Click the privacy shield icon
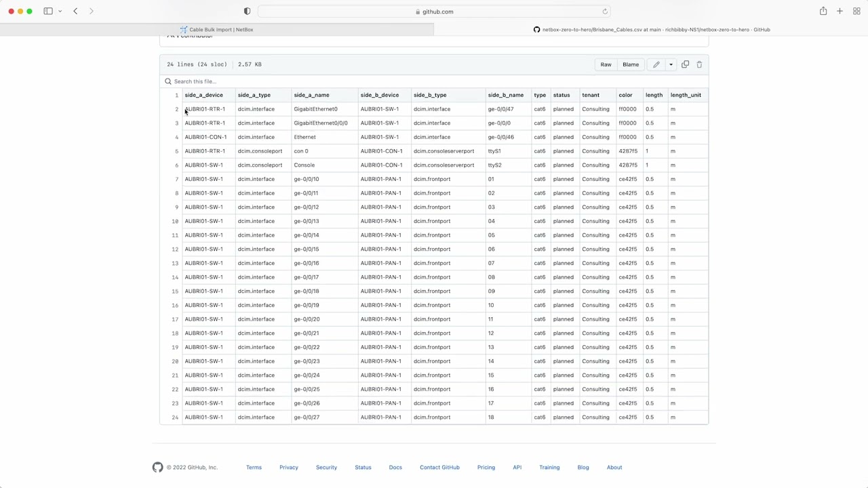Viewport: 868px width, 488px height. [247, 12]
